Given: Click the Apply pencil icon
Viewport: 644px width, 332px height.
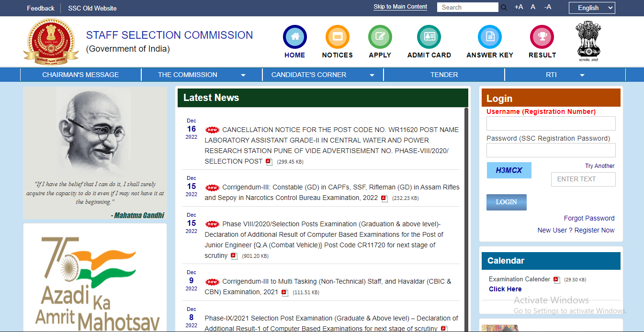Looking at the screenshot, I should (380, 37).
